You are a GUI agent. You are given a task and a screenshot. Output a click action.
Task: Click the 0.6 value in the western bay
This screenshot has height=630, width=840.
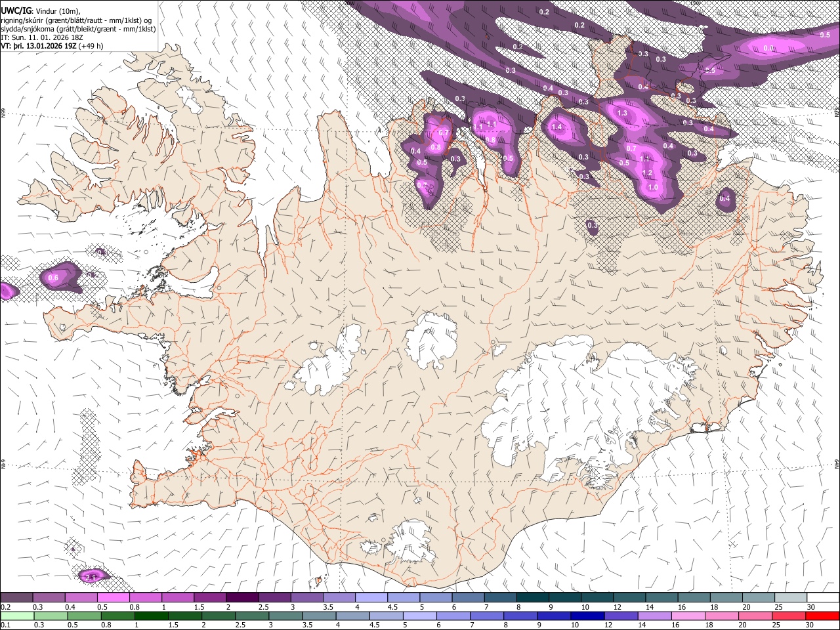pos(53,278)
